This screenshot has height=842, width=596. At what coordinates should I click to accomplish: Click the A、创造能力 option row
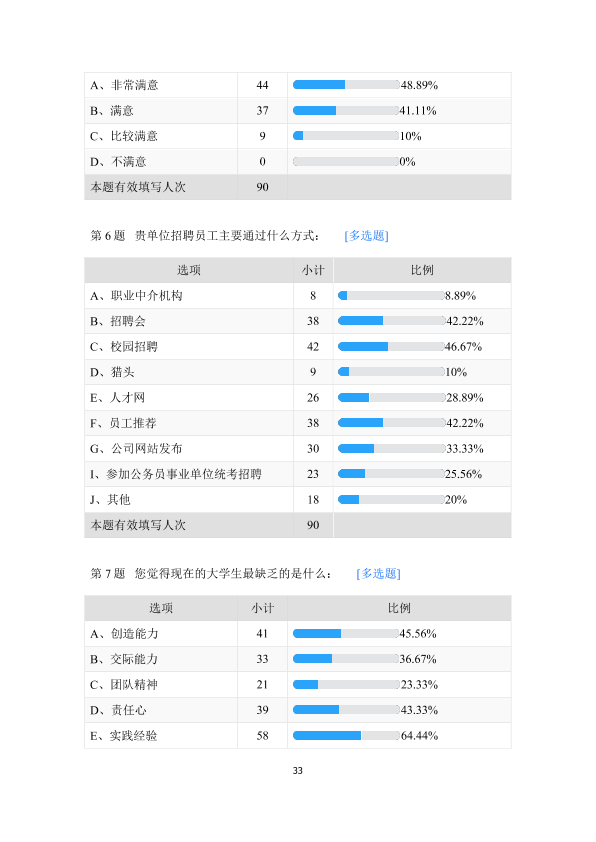click(x=297, y=634)
